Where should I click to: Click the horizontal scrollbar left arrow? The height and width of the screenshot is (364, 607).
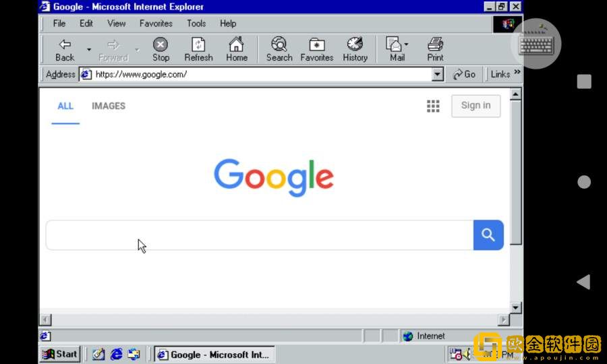tap(45, 320)
